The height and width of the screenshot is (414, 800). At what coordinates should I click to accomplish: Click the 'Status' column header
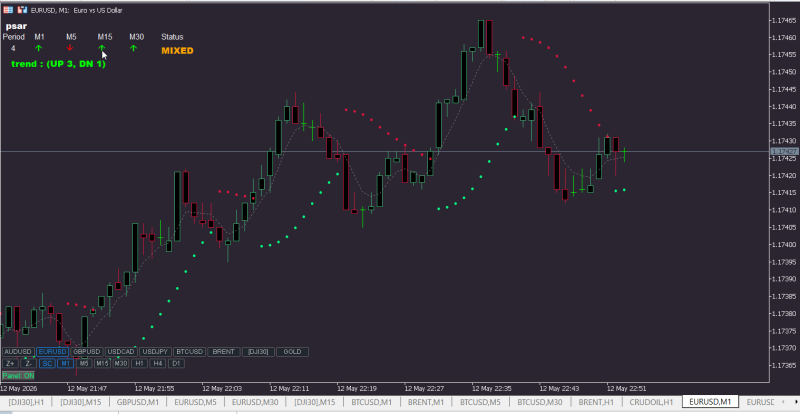172,37
